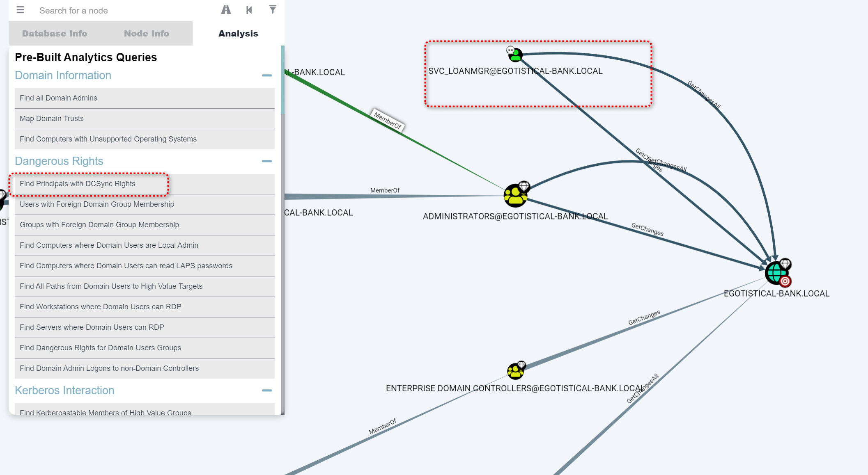Run Find Servers where Domain Users can RDP
868x475 pixels.
pos(145,327)
